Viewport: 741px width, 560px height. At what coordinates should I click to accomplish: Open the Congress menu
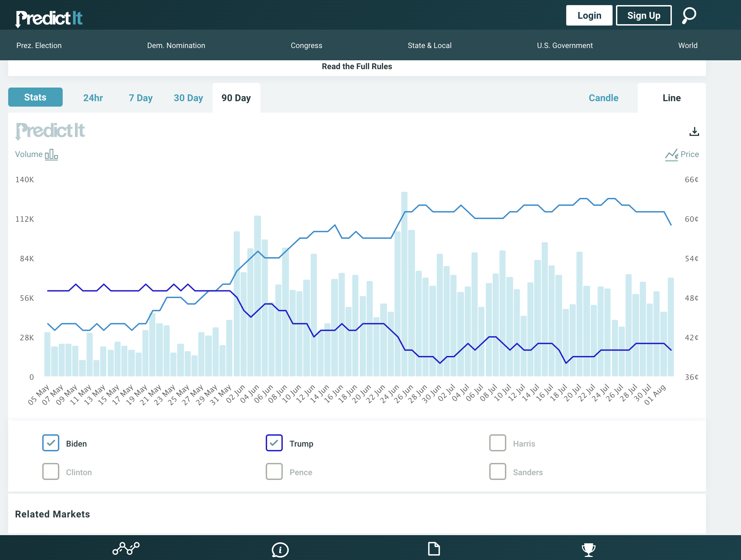306,46
